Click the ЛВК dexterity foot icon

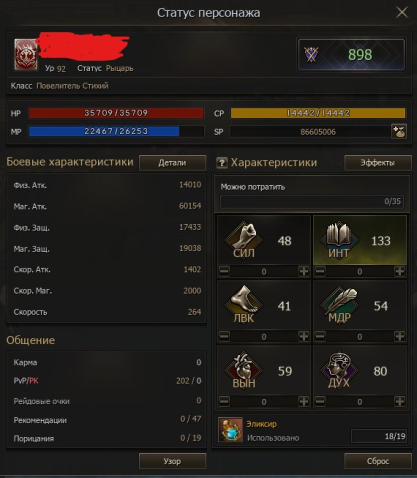pyautogui.click(x=244, y=304)
